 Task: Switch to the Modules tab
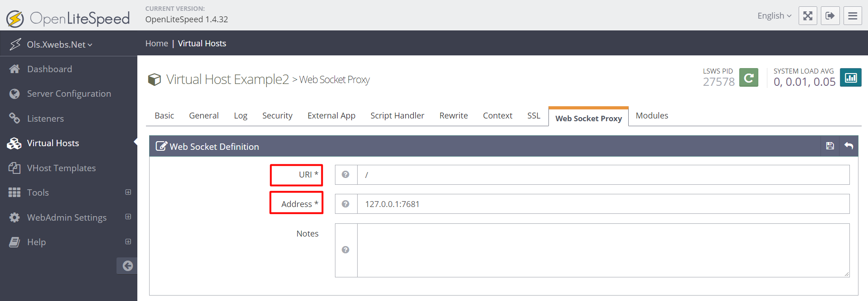point(652,116)
